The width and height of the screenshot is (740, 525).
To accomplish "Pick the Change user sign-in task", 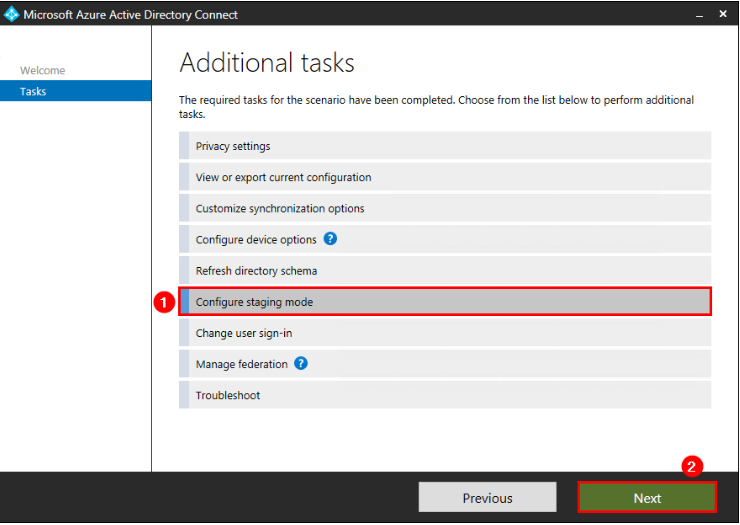I will click(445, 333).
